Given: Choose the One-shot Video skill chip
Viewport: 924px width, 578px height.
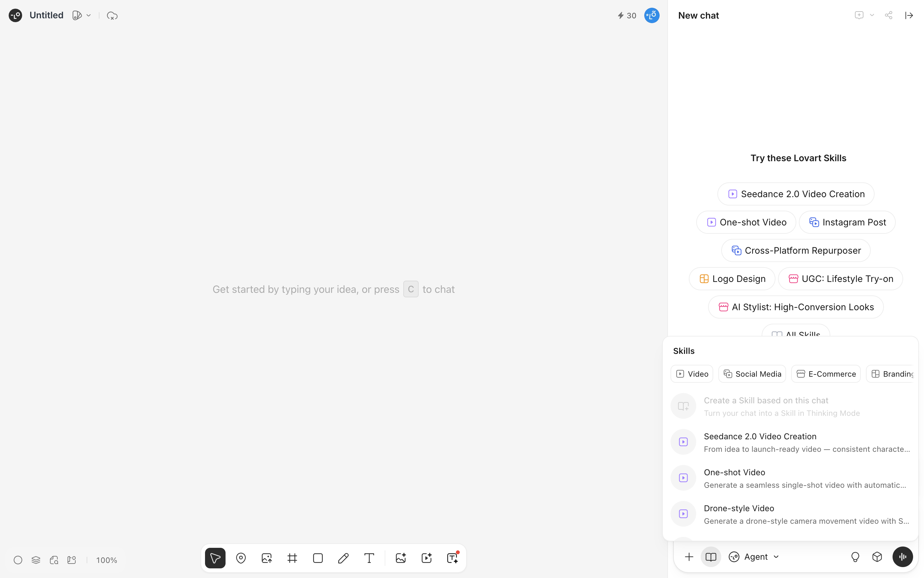Looking at the screenshot, I should click(746, 222).
